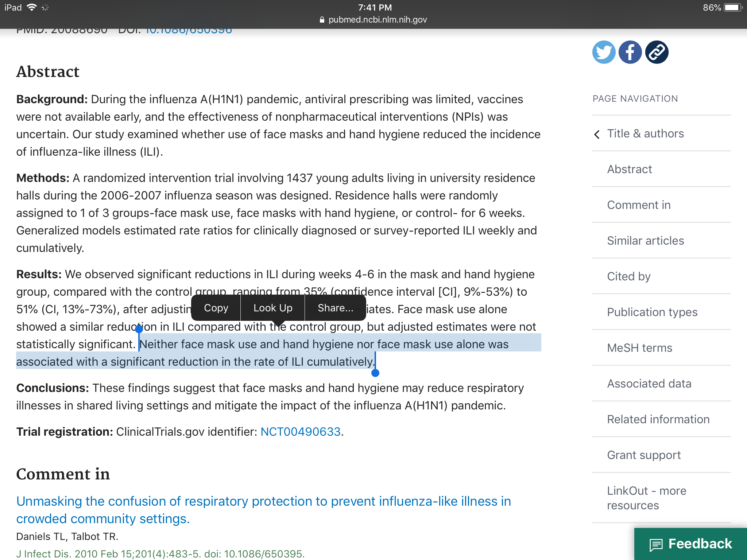Share article on Facebook icon
747x560 pixels.
tap(630, 52)
